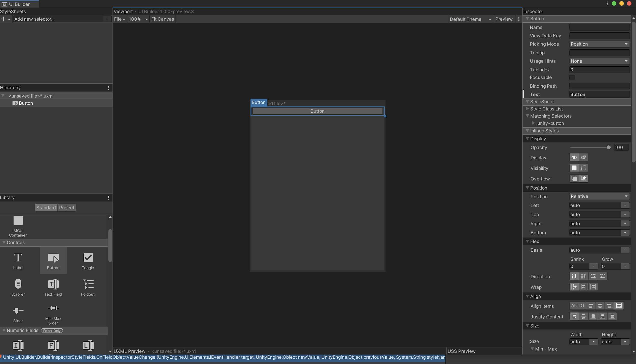636x364 pixels.
Task: Set Align Items to flex-end
Action: click(609, 306)
